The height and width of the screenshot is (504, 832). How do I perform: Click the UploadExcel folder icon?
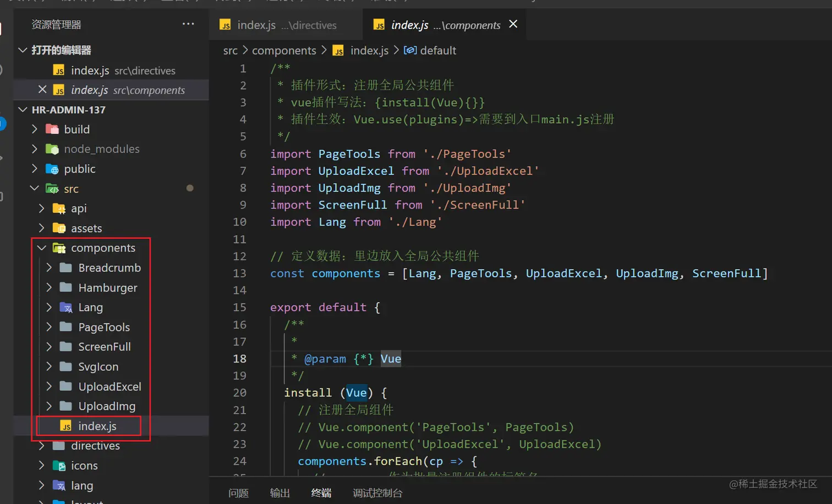(x=66, y=387)
